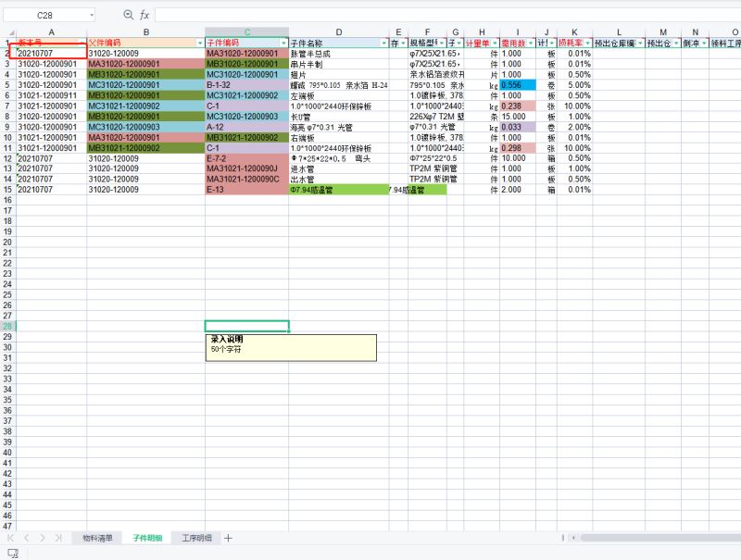This screenshot has width=741, height=560.
Task: Click the scrollbar split handle beside sheet tabs
Action: tap(562, 538)
